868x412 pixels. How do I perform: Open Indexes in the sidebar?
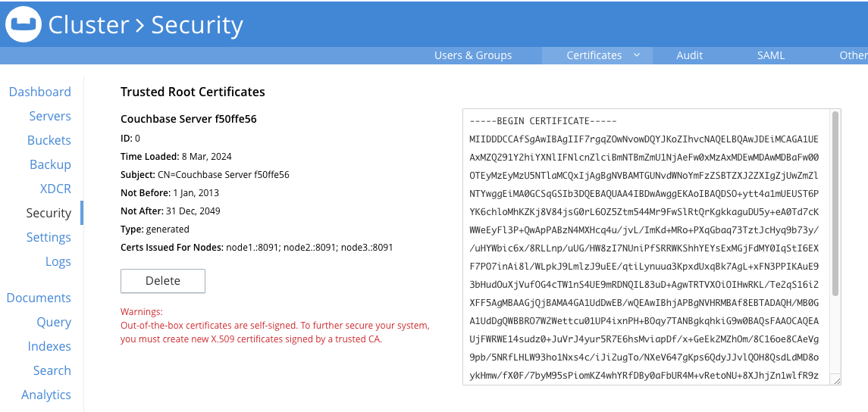tap(49, 346)
